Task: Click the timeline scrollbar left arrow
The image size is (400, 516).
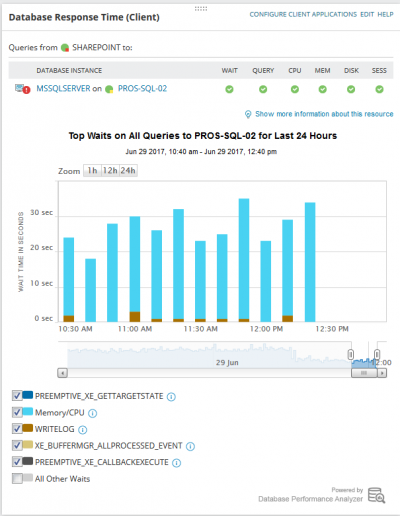Action: click(62, 373)
